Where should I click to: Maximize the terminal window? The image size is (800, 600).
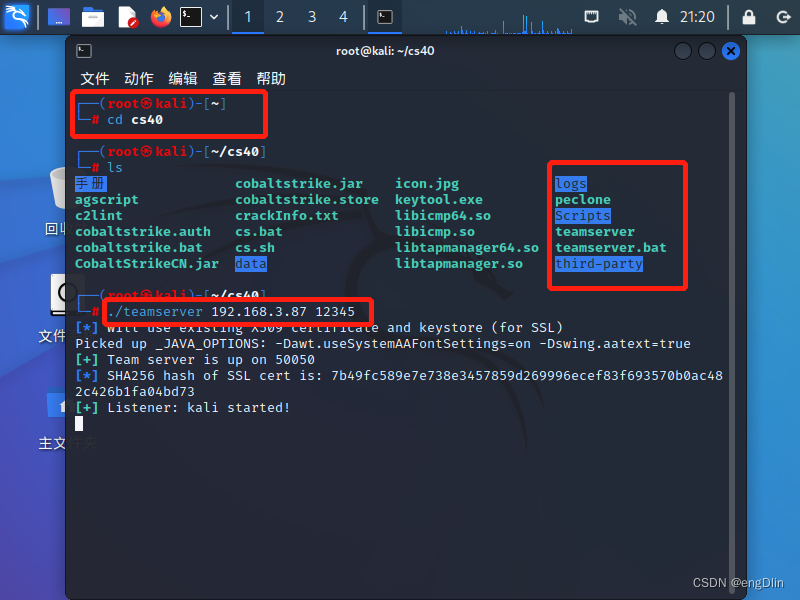[707, 51]
